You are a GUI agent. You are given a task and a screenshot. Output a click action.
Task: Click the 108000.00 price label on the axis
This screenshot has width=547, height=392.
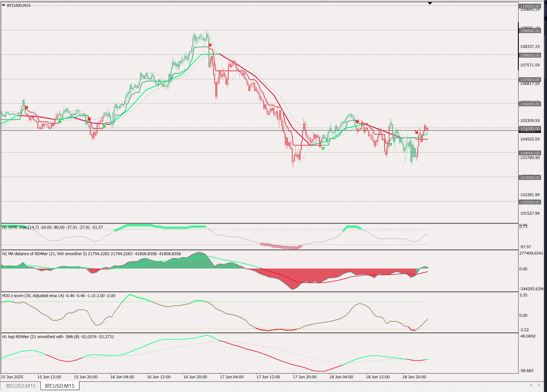530,55
